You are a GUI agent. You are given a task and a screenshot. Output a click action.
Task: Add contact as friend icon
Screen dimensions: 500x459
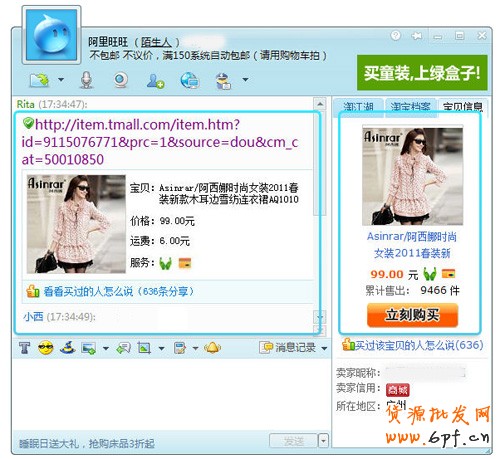pyautogui.click(x=155, y=80)
